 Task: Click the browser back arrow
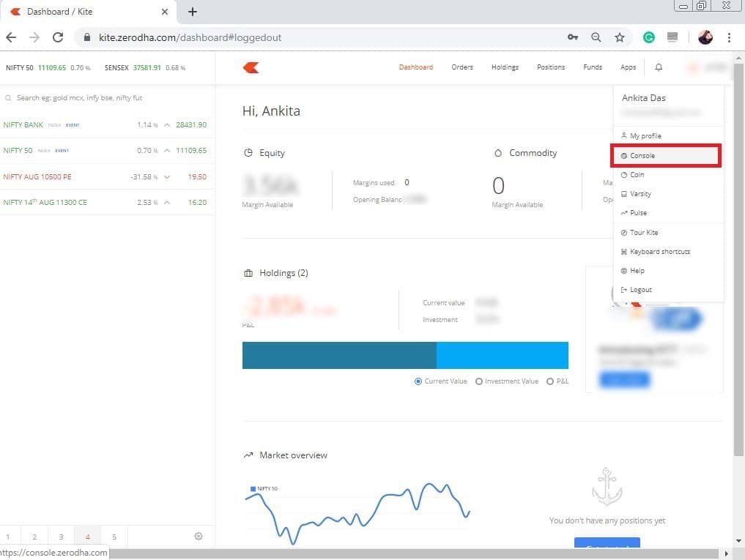(x=11, y=37)
